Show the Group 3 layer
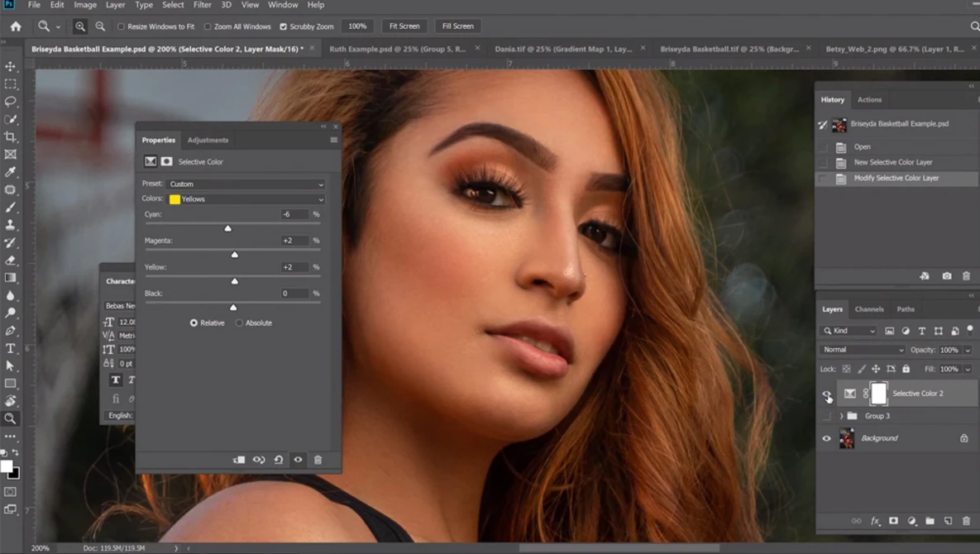This screenshot has width=980, height=554. (826, 416)
